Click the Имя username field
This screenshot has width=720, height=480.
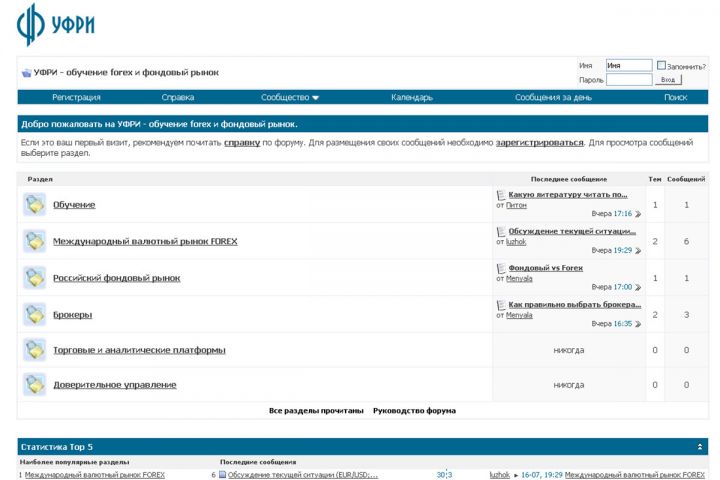[x=629, y=65]
